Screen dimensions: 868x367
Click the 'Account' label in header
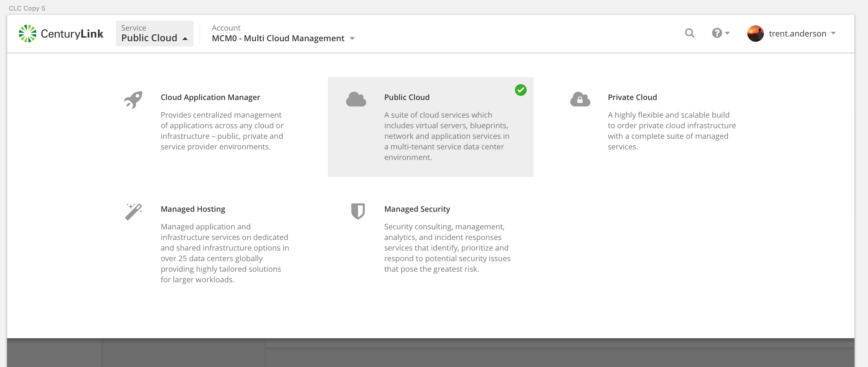226,28
